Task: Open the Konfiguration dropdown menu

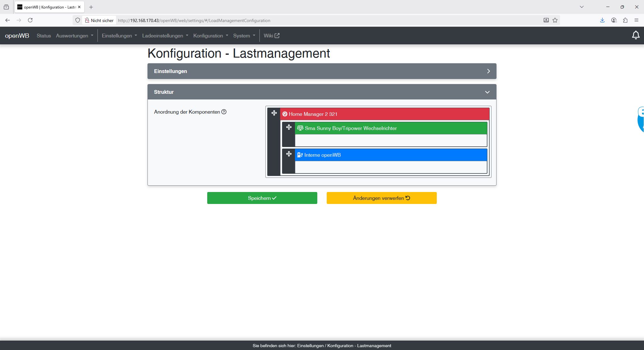Action: click(x=210, y=36)
